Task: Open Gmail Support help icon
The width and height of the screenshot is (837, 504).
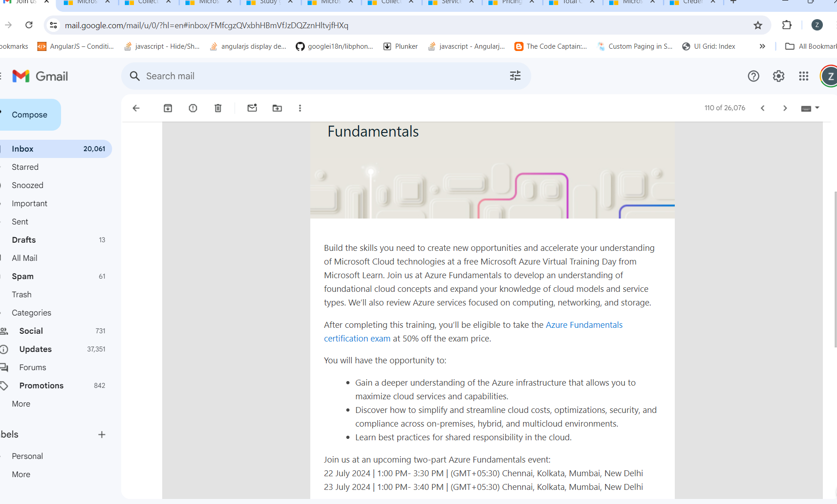Action: pyautogui.click(x=754, y=76)
